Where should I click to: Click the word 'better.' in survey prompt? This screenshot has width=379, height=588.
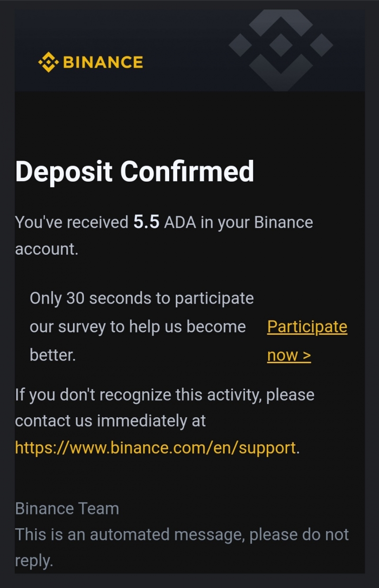pyautogui.click(x=53, y=355)
